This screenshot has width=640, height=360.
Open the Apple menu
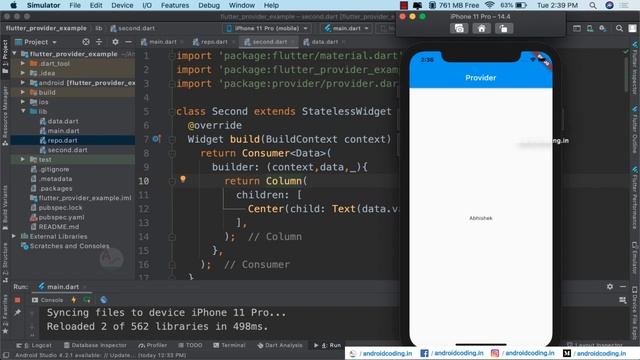(x=13, y=5)
